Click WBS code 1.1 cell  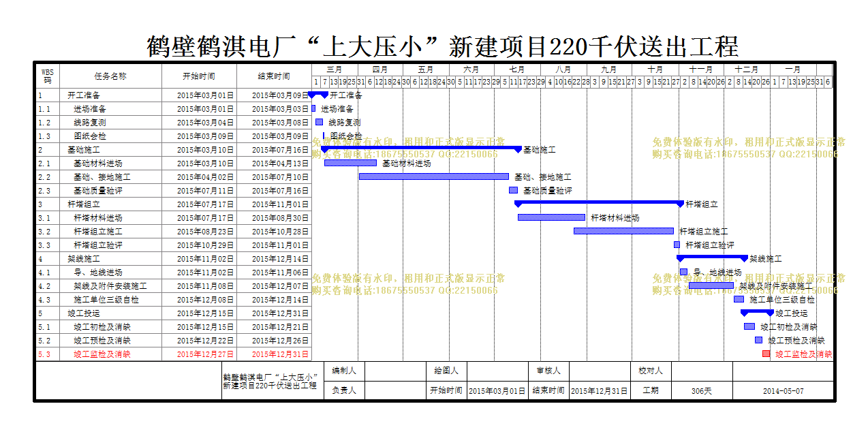click(47, 109)
